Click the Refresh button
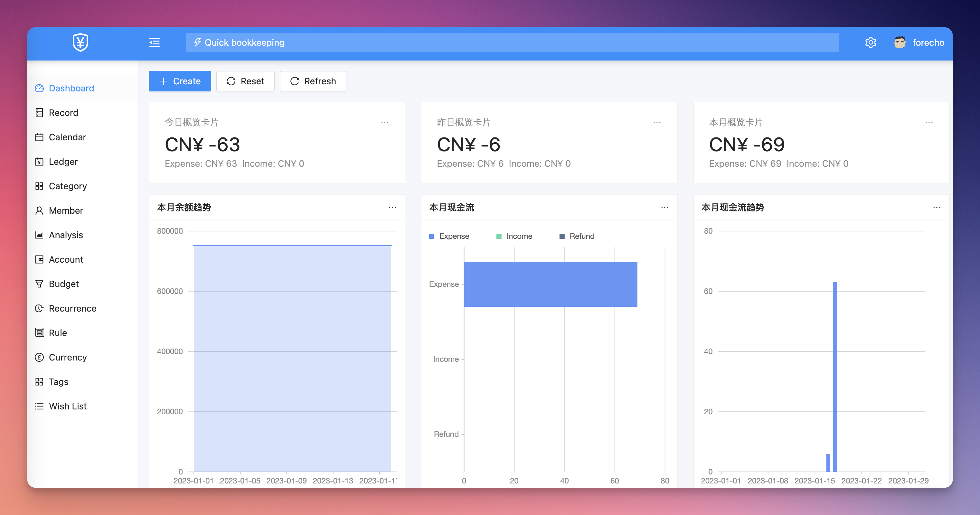Image resolution: width=980 pixels, height=515 pixels. pos(313,81)
